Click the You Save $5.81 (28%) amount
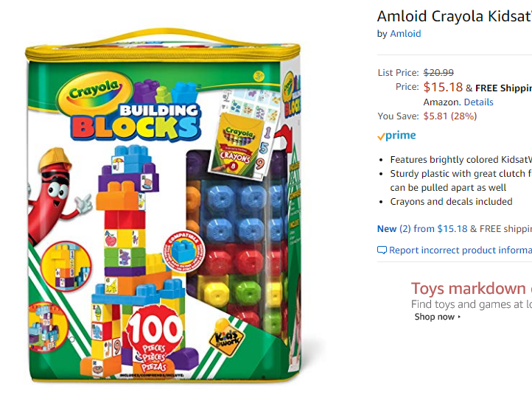This screenshot has height=397, width=532. [x=450, y=116]
